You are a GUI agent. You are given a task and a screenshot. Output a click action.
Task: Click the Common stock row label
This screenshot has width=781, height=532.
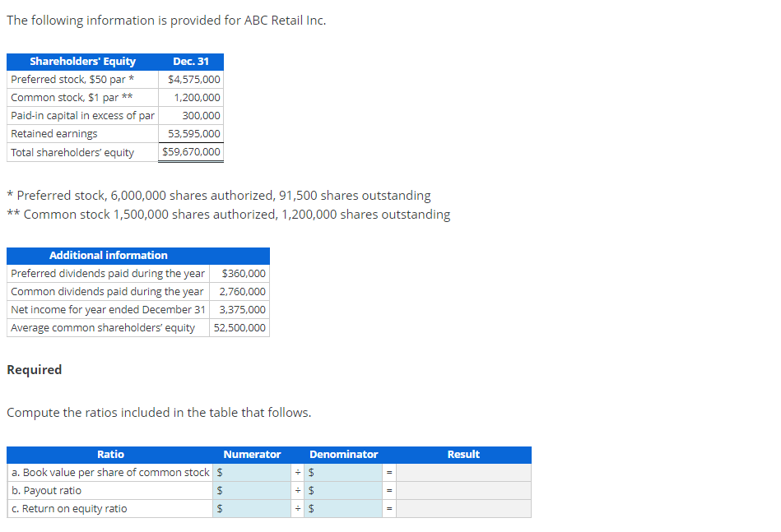[58, 97]
